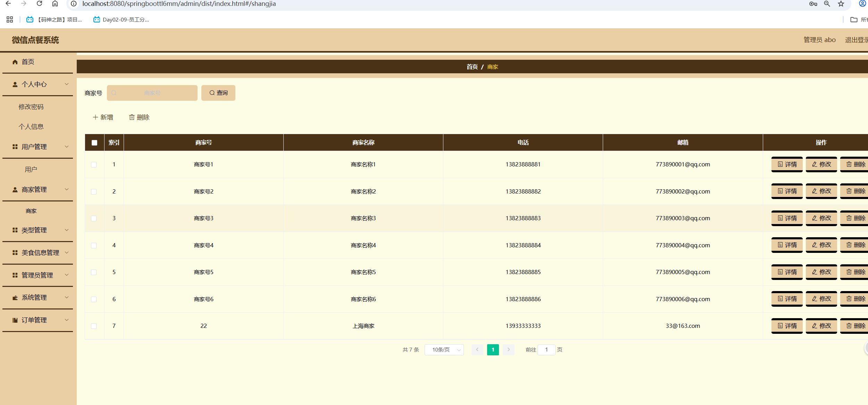Viewport: 868px width, 405px height.
Task: Expand the 系统管理 menu chevron
Action: [67, 297]
